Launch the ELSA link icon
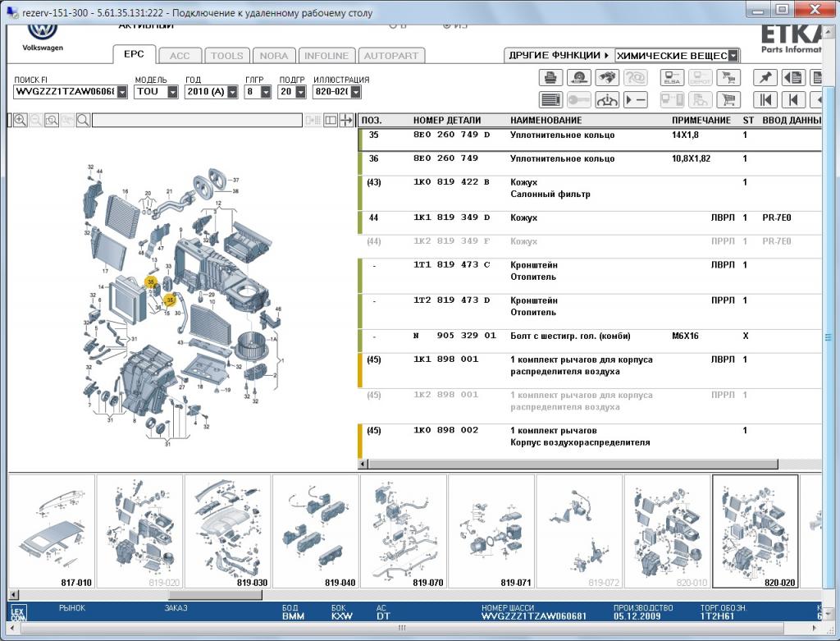The image size is (840, 641). 672,78
